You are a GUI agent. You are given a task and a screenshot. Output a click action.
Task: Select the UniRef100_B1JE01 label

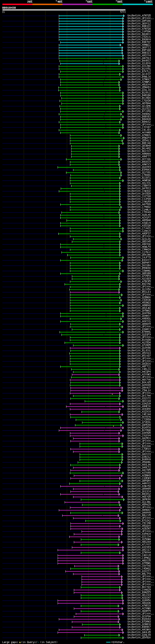(x=139, y=351)
